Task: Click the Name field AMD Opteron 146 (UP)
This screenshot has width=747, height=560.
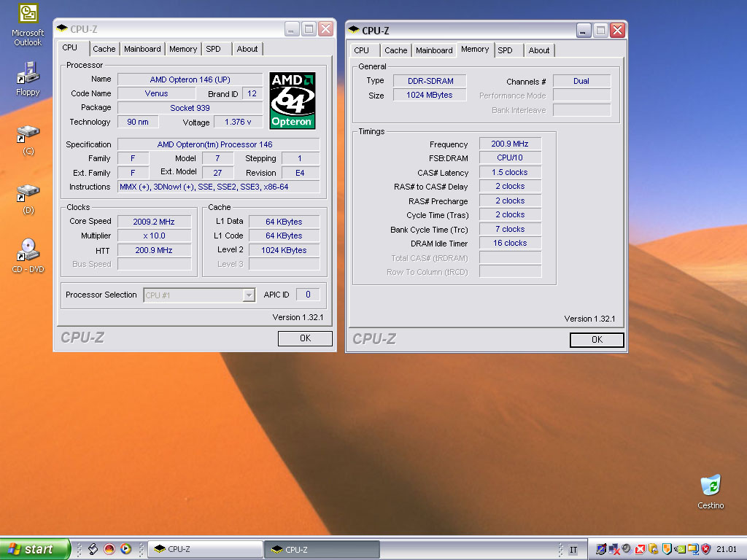Action: click(190, 79)
